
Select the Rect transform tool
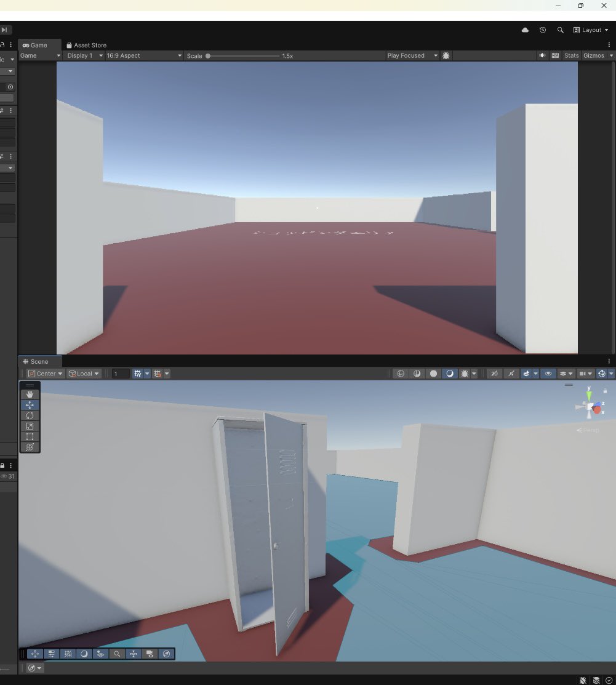[30, 436]
